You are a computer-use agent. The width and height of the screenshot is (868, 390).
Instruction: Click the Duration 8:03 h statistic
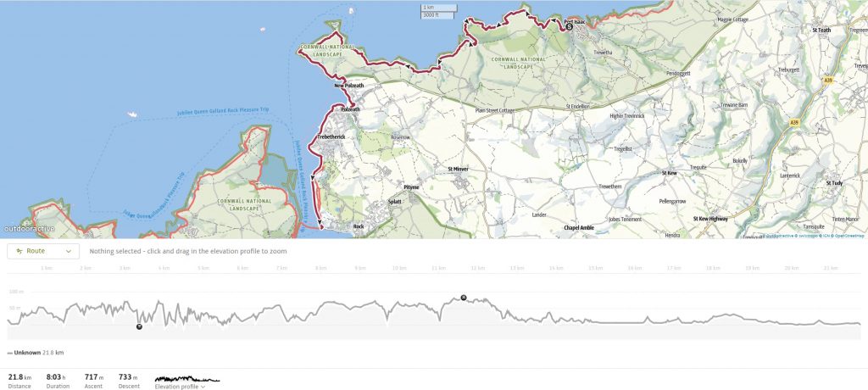click(58, 381)
